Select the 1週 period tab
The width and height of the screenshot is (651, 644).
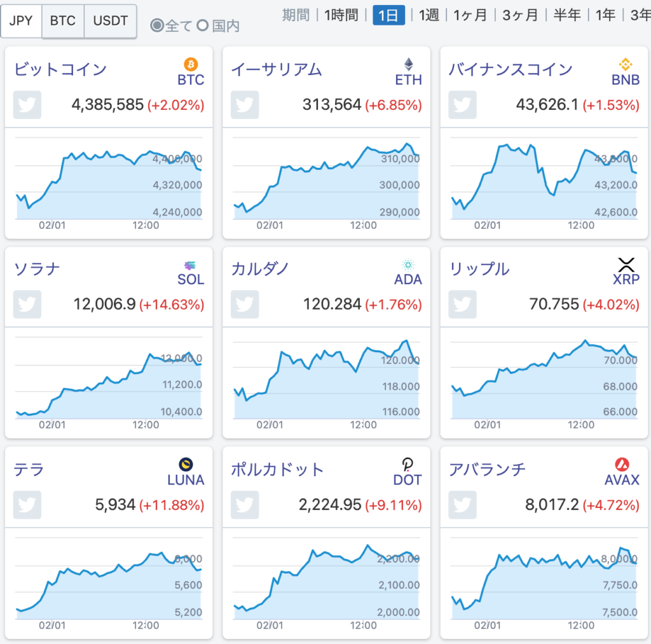(x=428, y=15)
